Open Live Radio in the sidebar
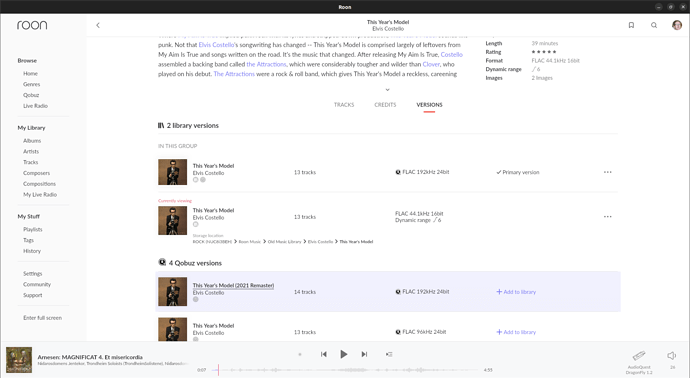Viewport: 690px width, 378px height. pos(35,106)
